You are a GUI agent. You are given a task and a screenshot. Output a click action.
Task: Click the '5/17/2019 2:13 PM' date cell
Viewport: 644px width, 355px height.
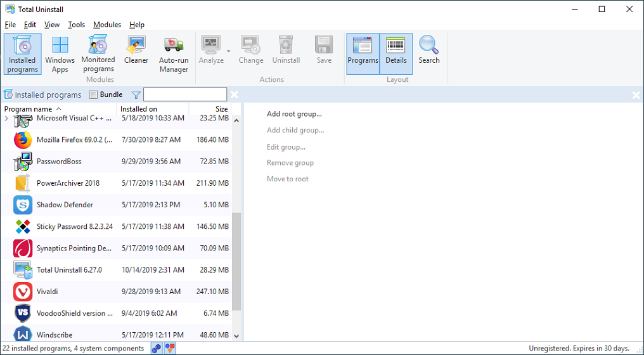[x=151, y=205]
